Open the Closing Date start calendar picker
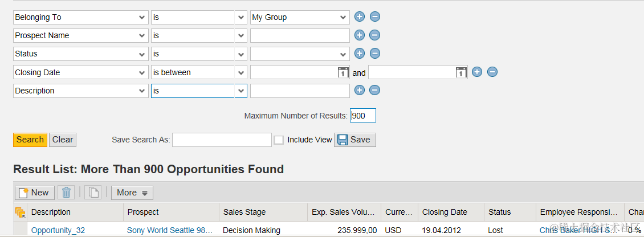This screenshot has height=237, width=644. pyautogui.click(x=343, y=72)
